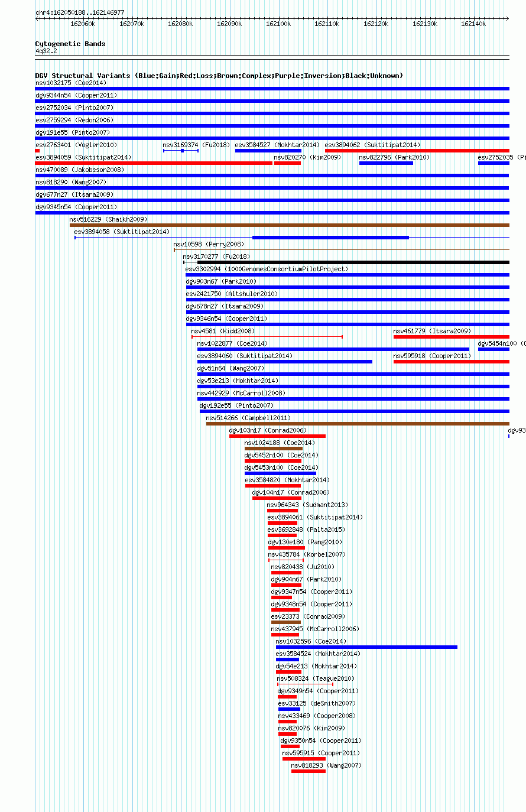526x812 pixels.
Task: Select dgv677n27 (Itsara2009) label
Action: pyautogui.click(x=74, y=194)
